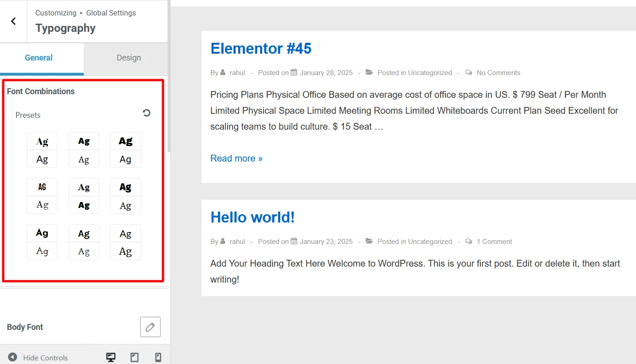Select middle font preset in bottom row

point(84,242)
